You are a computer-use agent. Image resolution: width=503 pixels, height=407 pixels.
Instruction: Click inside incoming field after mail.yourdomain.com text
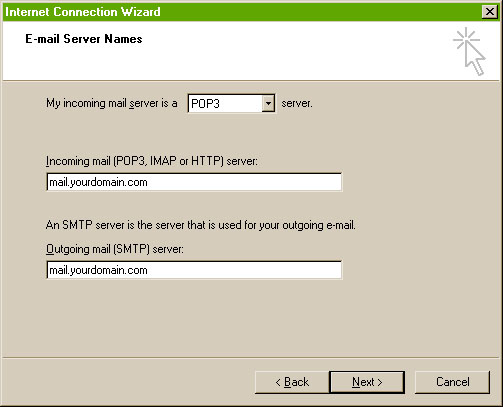(243, 182)
